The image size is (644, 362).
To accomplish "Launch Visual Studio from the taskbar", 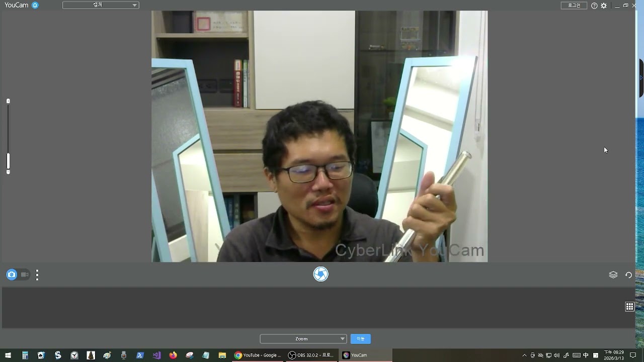I will pyautogui.click(x=156, y=355).
